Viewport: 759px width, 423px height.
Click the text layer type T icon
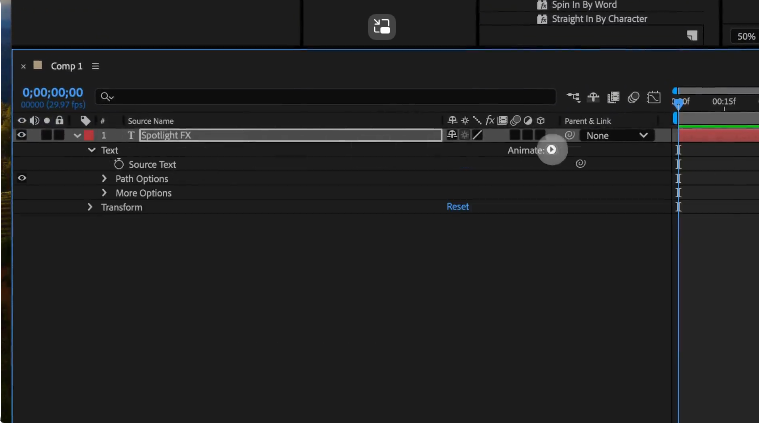click(x=131, y=136)
